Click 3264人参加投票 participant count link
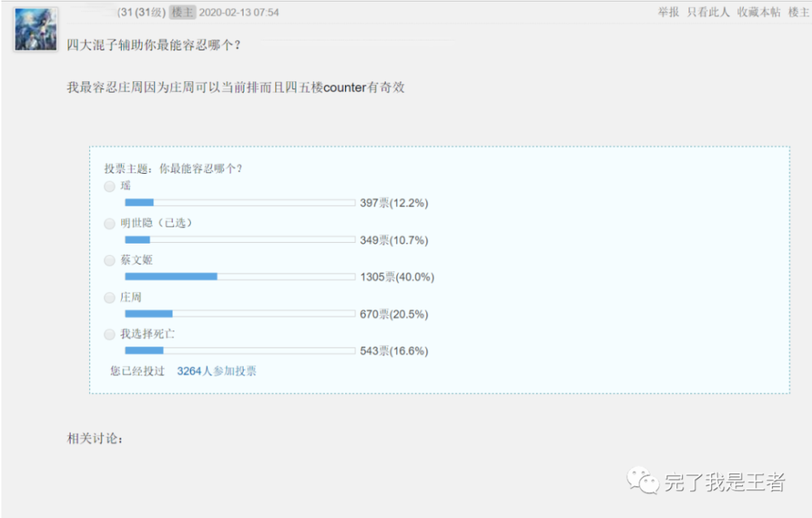812x518 pixels. pyautogui.click(x=217, y=371)
